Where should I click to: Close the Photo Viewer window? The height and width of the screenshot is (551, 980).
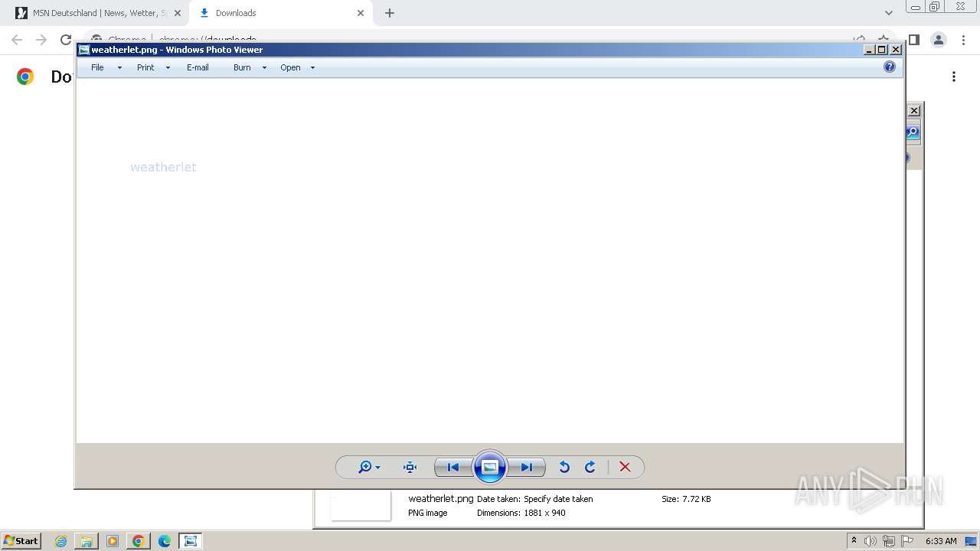coord(896,50)
